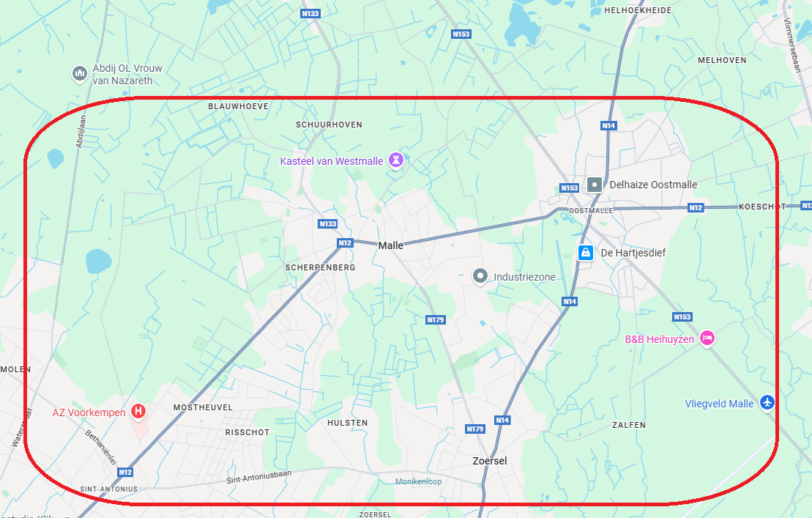Click the MOSTHEUVEL area label

click(x=203, y=407)
